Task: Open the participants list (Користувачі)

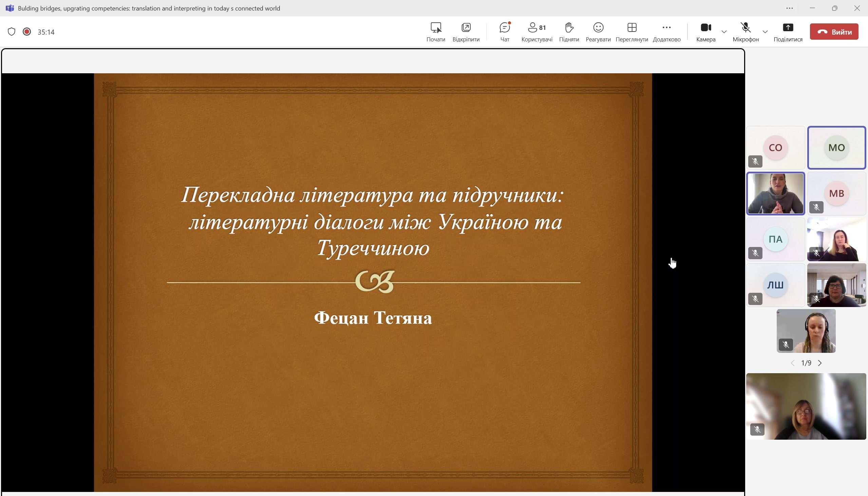Action: [x=536, y=27]
